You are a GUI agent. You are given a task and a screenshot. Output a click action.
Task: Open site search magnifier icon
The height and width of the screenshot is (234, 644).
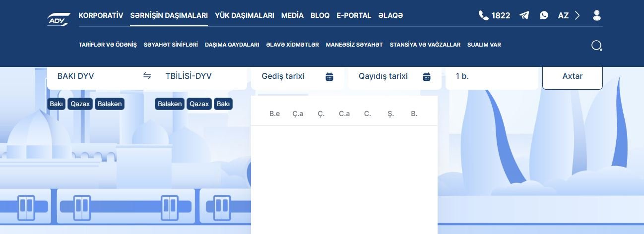point(597,46)
